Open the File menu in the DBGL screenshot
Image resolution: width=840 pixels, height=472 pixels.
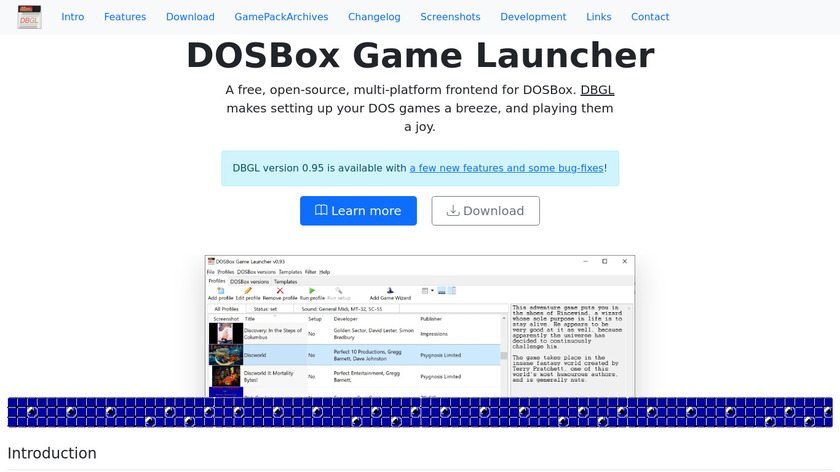point(211,272)
